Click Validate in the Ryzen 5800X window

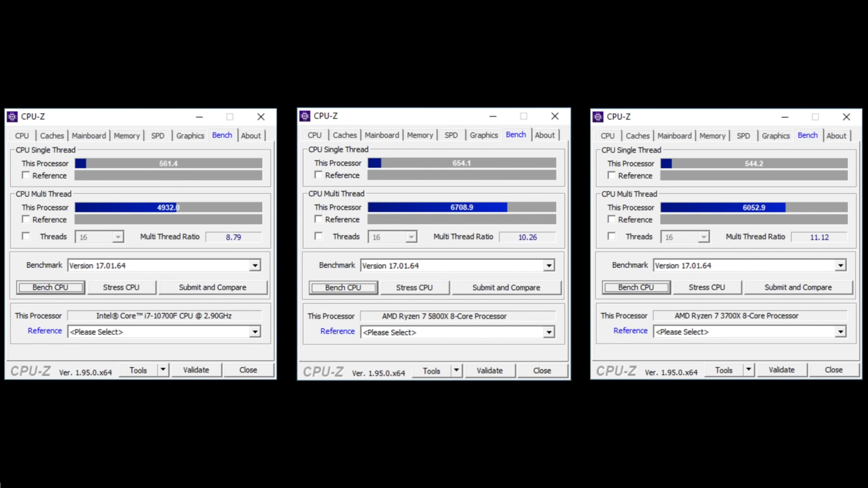click(490, 370)
